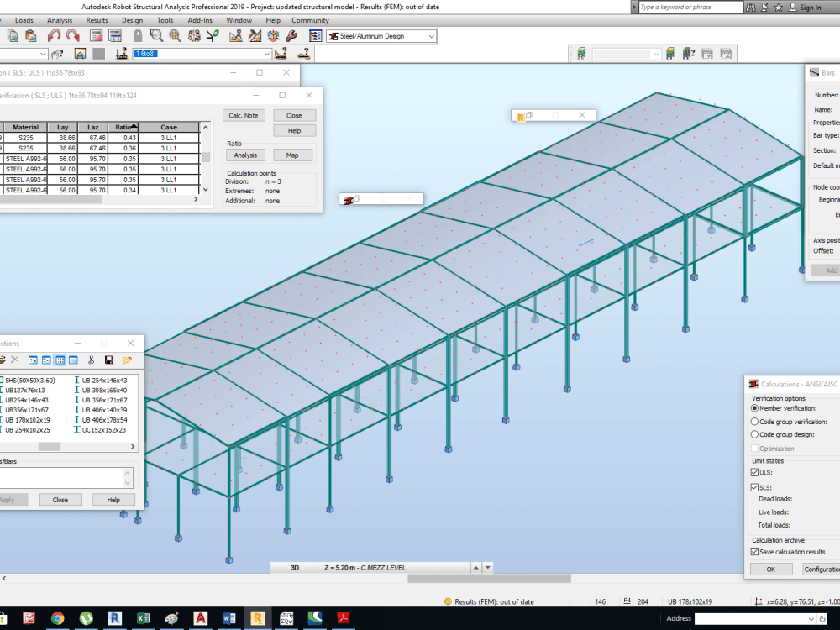Toggle the ULS limit state checkbox
The width and height of the screenshot is (840, 630).
(754, 472)
